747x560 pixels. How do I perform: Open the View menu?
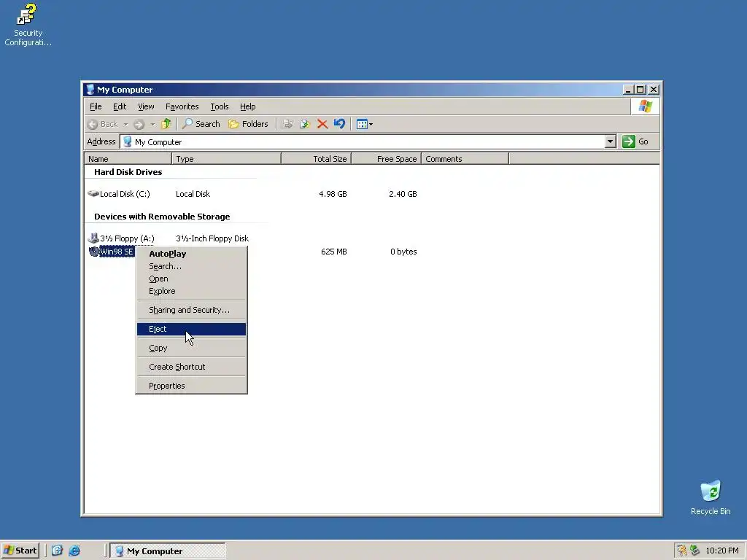pos(146,106)
